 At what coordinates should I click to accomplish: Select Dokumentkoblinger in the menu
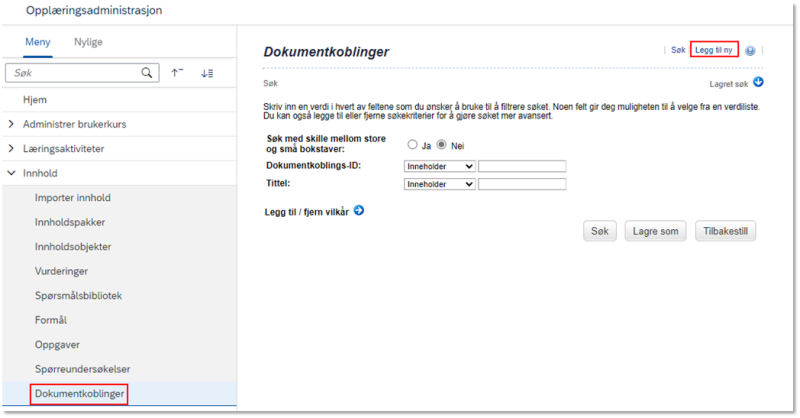119,394
